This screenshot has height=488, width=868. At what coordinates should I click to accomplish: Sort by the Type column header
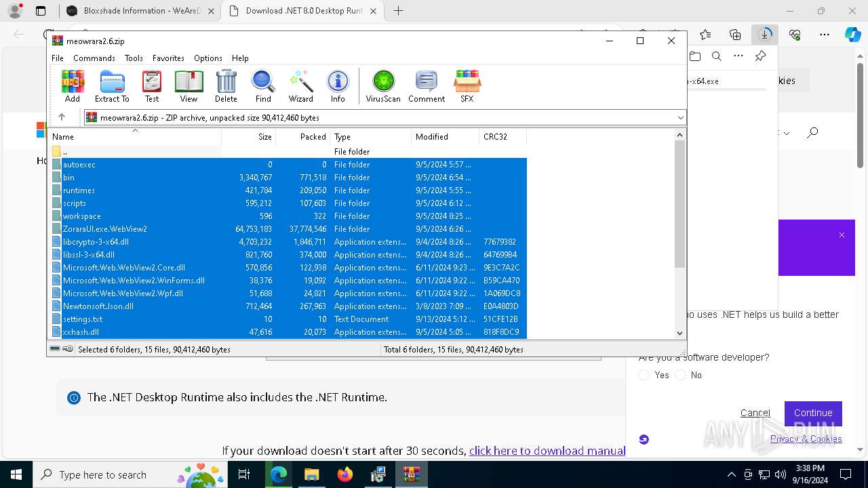(x=370, y=136)
